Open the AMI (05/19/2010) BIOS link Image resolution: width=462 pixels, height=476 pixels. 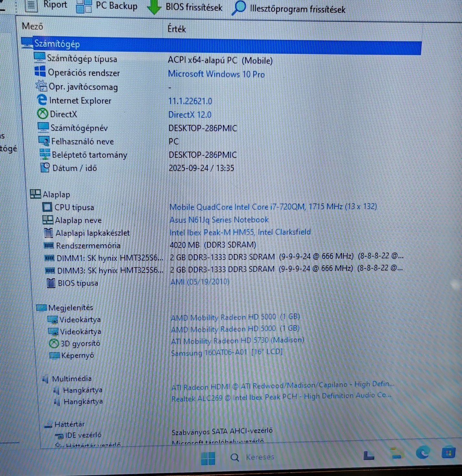pyautogui.click(x=200, y=282)
